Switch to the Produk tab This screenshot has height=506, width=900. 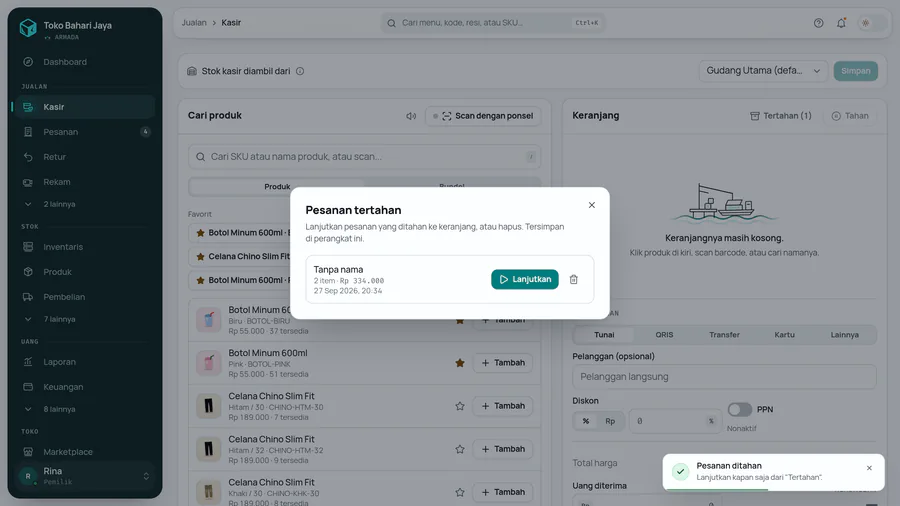(x=277, y=186)
